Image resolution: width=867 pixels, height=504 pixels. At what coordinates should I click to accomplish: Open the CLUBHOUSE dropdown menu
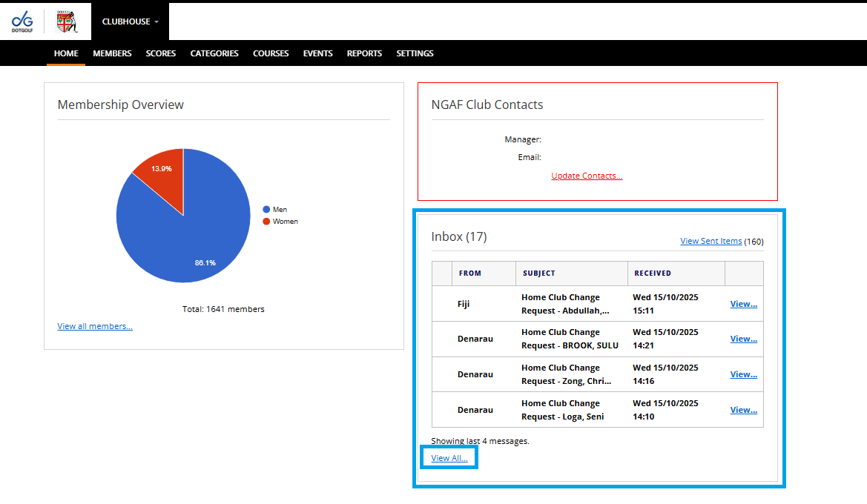point(130,21)
